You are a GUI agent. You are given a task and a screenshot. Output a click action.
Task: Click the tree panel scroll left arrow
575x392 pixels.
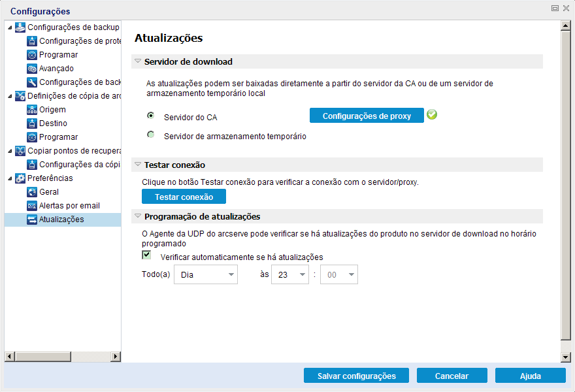pos(10,357)
